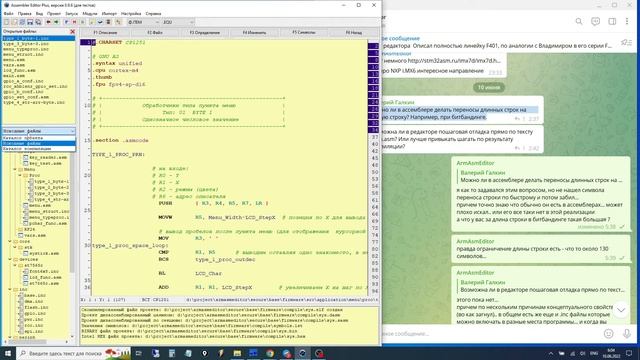The image size is (640, 360).
Task: Open the stm32asm.ru link in chat
Action: coord(454,61)
